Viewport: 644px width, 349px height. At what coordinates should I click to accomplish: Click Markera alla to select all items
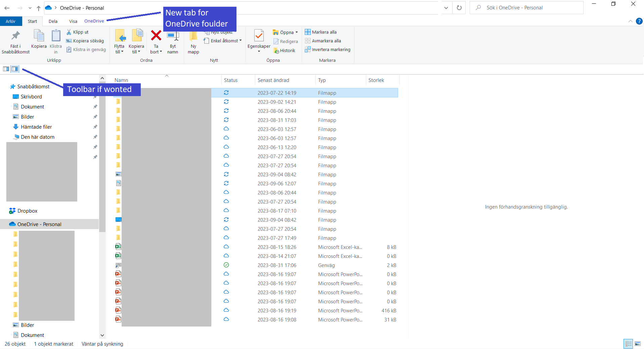pos(320,32)
